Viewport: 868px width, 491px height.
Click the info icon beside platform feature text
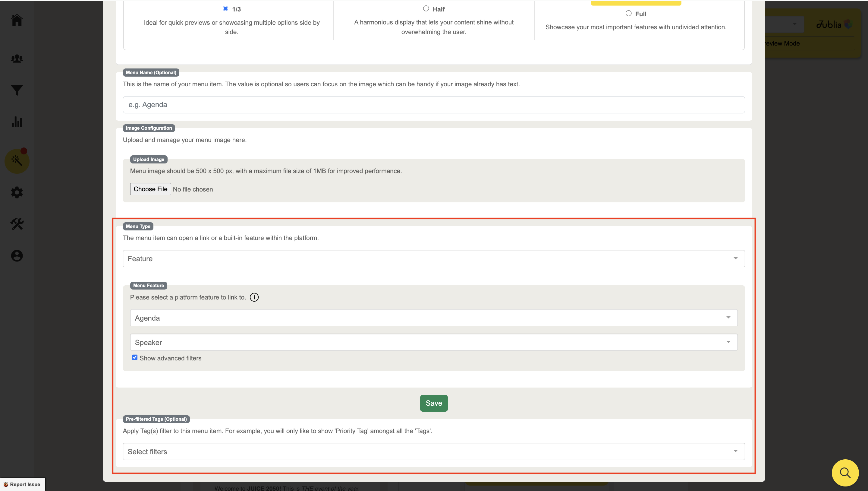coord(254,297)
